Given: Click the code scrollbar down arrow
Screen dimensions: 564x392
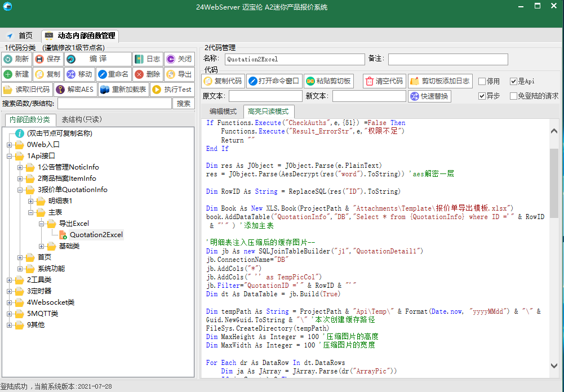Looking at the screenshot, I should (x=554, y=366).
